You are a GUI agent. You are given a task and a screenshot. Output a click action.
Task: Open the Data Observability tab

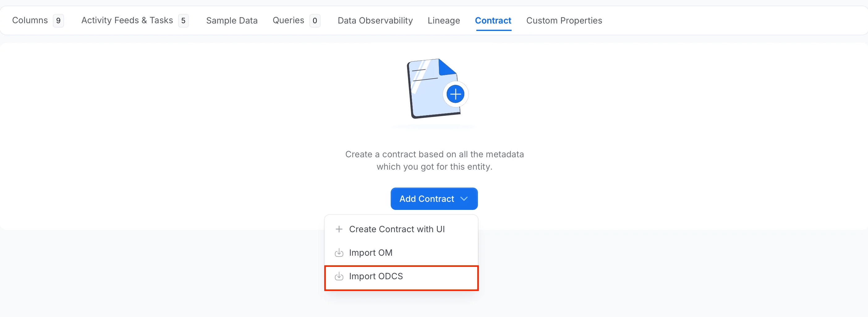[x=375, y=21]
